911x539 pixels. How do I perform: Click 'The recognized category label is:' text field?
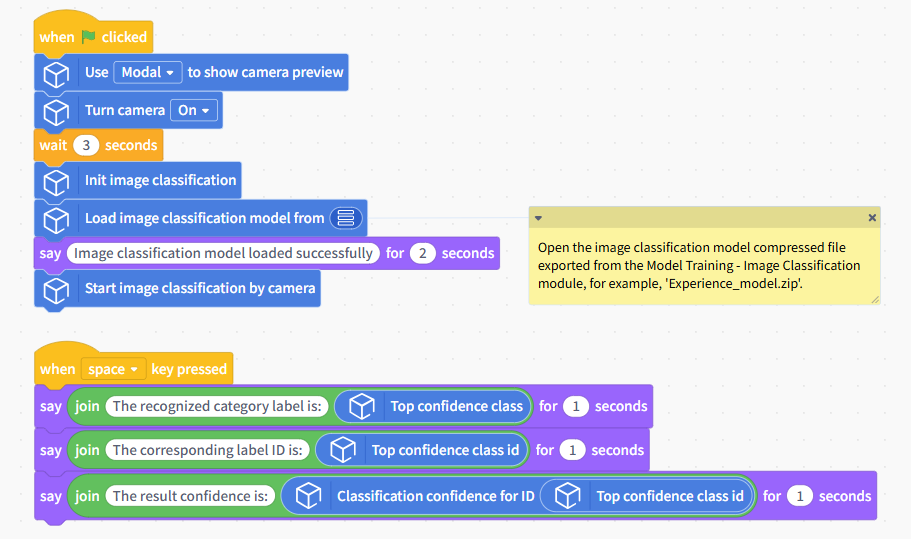(x=217, y=406)
